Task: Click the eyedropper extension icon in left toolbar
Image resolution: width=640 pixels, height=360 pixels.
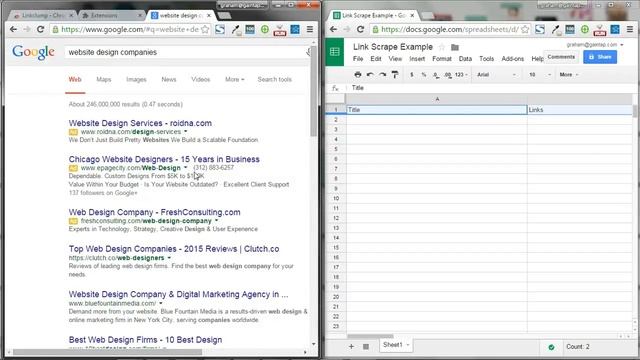Action: (236, 29)
